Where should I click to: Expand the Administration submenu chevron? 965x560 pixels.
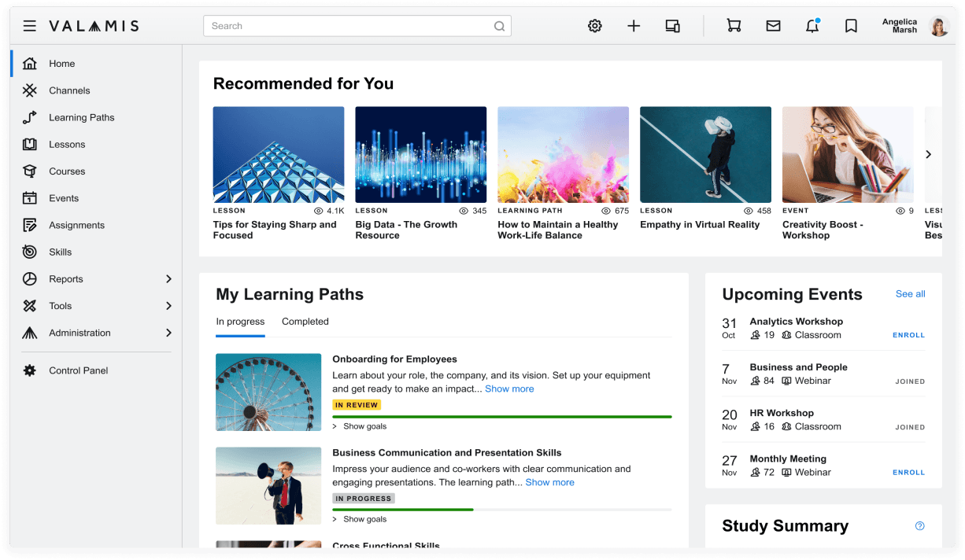click(x=168, y=333)
